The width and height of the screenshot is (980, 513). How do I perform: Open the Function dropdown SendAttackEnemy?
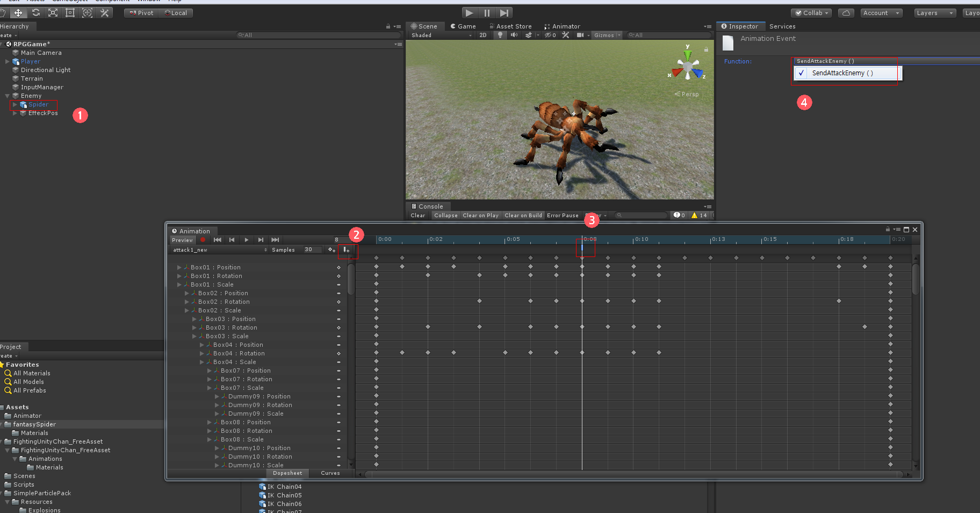coord(887,61)
